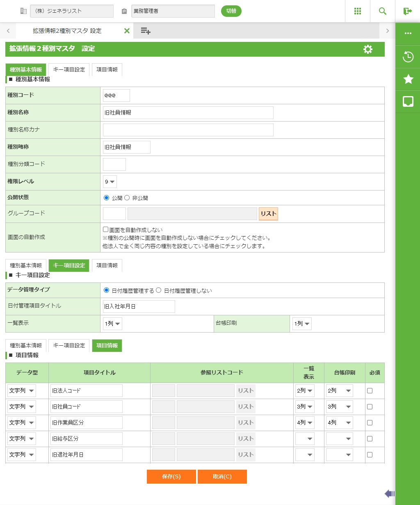Select 日付履歴管理しない radio option
420x505 pixels.
tap(159, 290)
